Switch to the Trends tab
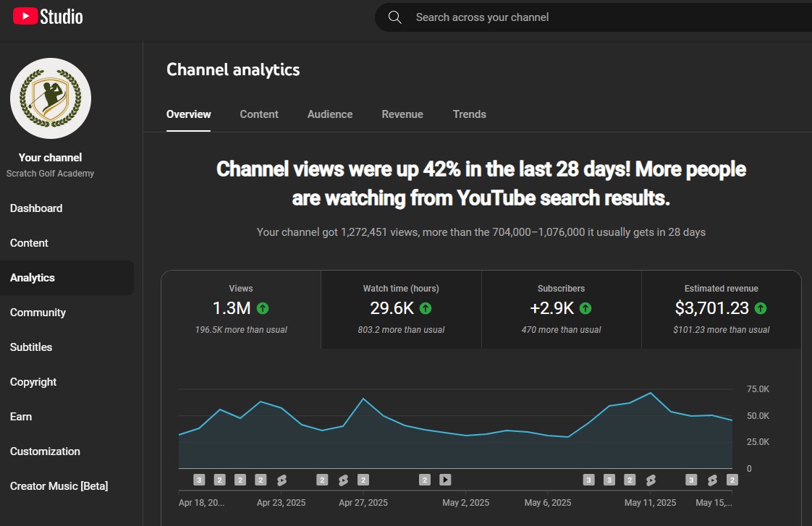 (x=469, y=114)
